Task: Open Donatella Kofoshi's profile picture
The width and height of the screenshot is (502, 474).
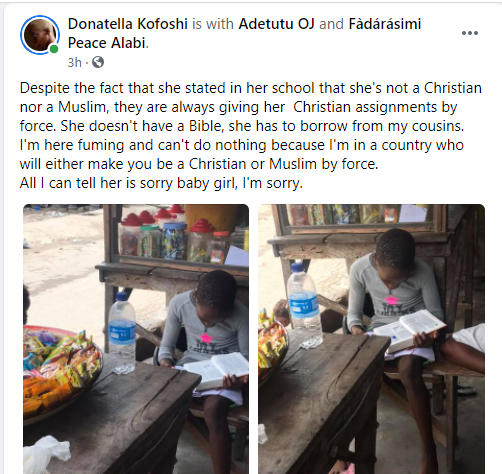Action: coord(40,35)
